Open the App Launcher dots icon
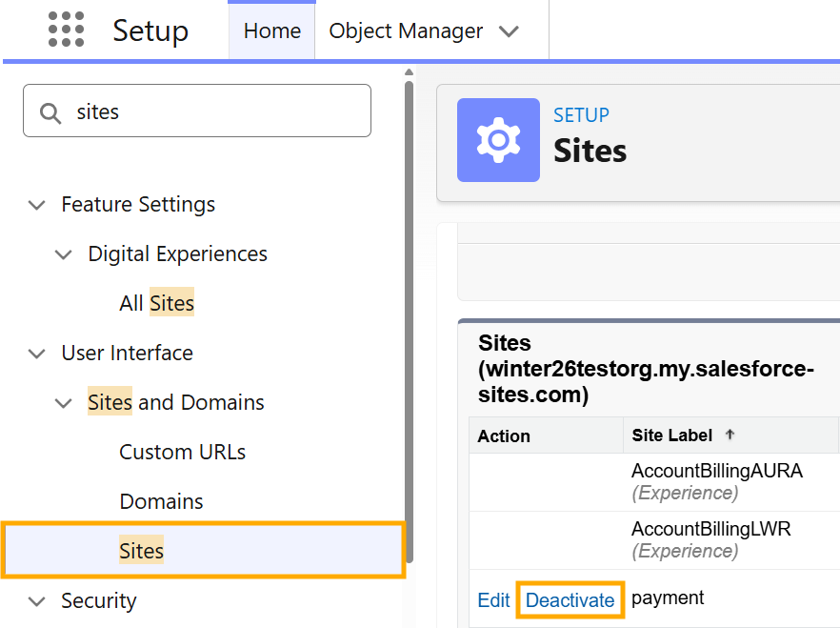 [66, 30]
